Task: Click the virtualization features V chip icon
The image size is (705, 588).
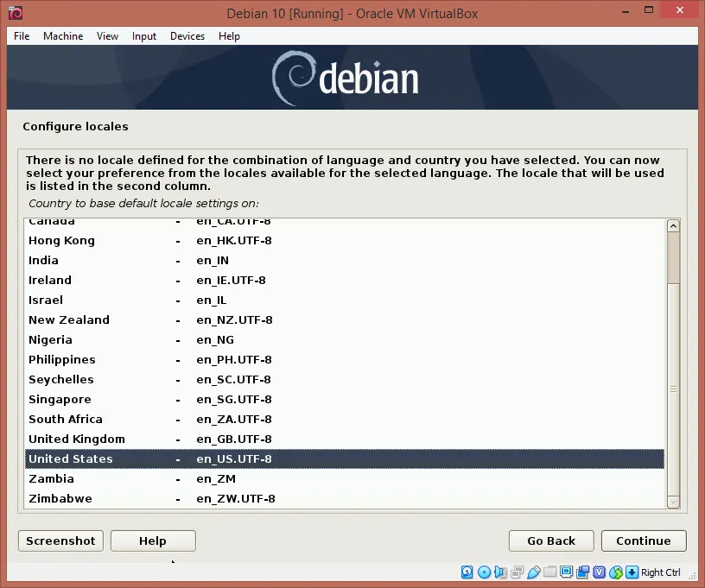Action: (600, 572)
